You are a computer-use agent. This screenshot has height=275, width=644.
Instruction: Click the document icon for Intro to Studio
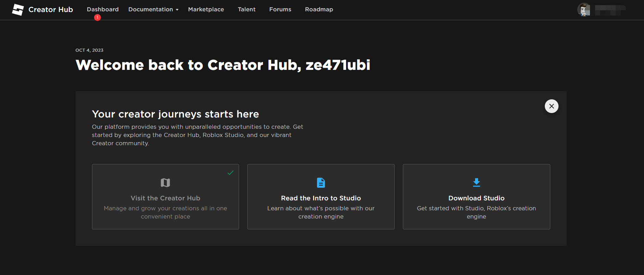point(321,183)
